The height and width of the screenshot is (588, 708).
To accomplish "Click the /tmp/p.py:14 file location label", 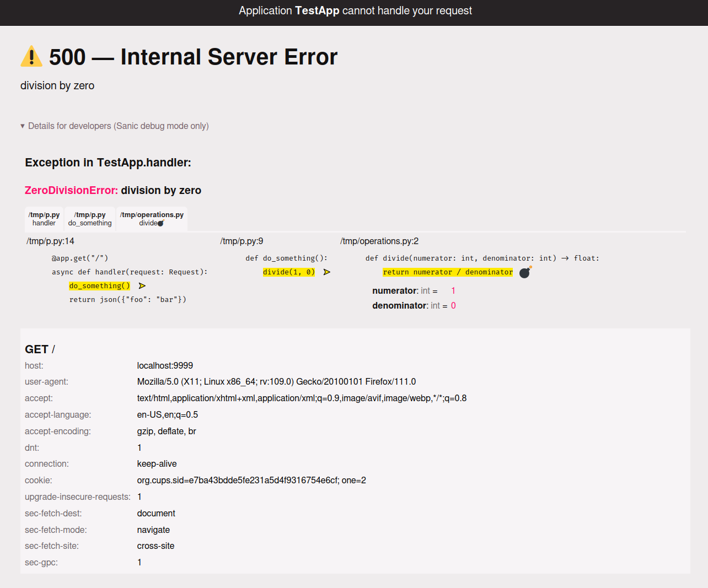I will tap(50, 241).
